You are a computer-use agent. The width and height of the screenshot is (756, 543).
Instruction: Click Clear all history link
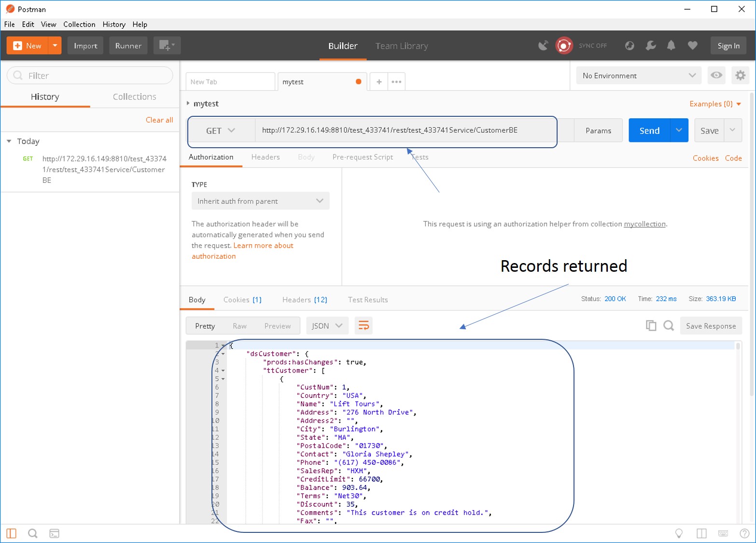159,120
